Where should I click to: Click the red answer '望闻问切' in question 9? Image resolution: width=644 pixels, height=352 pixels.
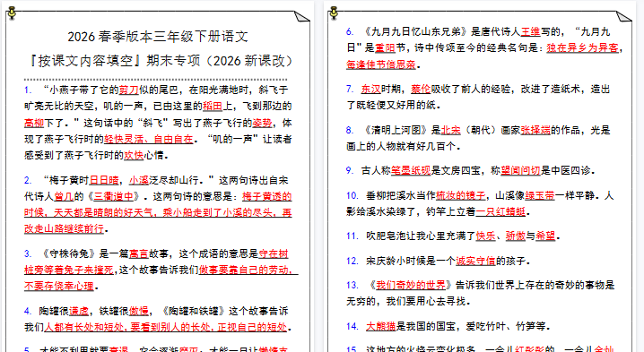(x=521, y=170)
